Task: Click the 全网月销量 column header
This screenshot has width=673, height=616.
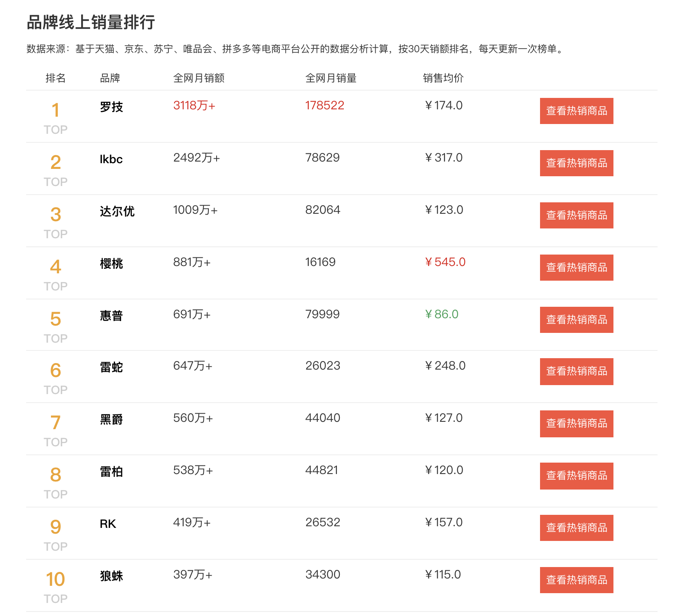Action: click(331, 78)
